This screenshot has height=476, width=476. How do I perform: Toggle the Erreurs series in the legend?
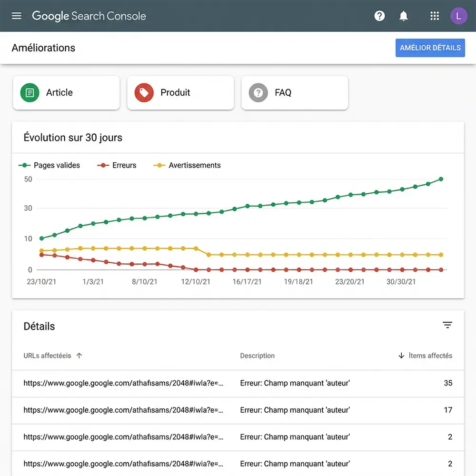117,165
